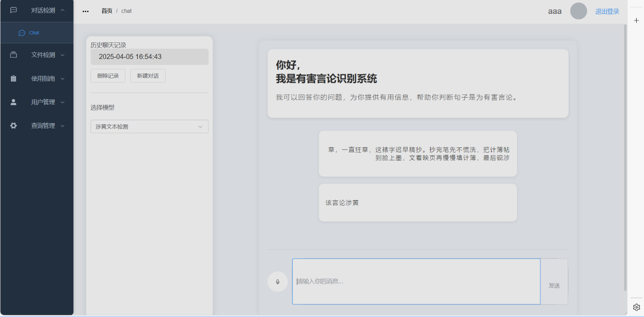The image size is (644, 317).
Task: Expand the 查询管理 submenu arrow
Action: [62, 126]
